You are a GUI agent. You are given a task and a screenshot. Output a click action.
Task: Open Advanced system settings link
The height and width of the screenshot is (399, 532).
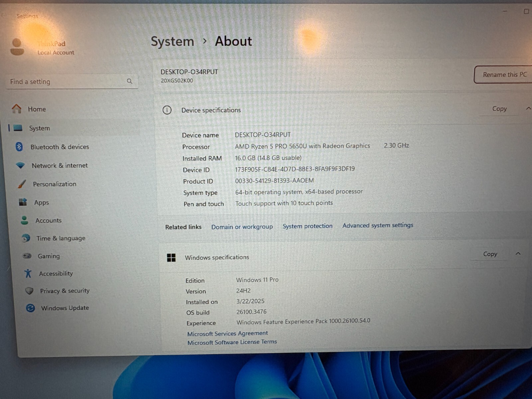(x=378, y=225)
